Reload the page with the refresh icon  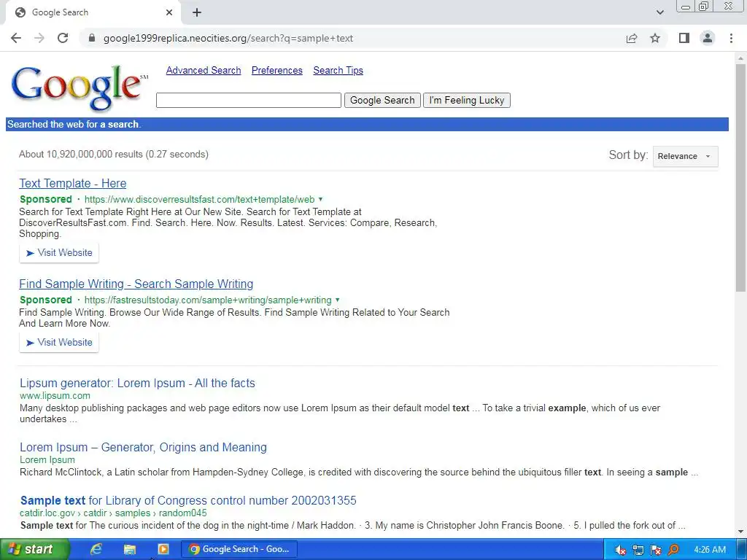[63, 38]
